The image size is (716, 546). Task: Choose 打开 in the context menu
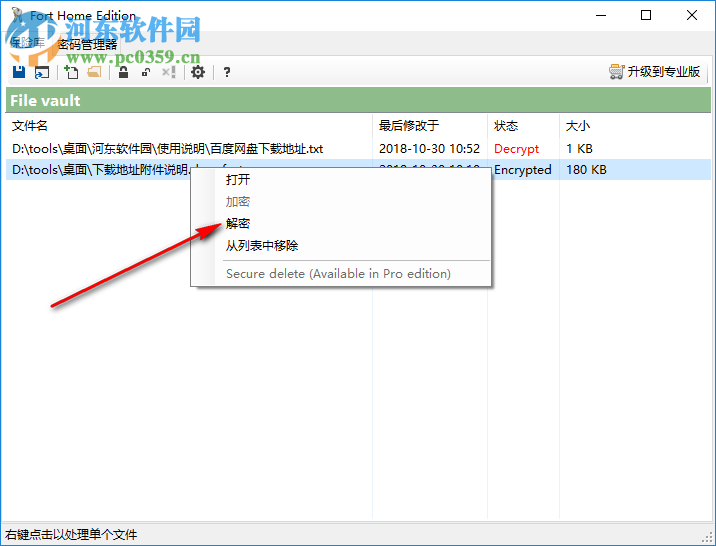pos(237,179)
